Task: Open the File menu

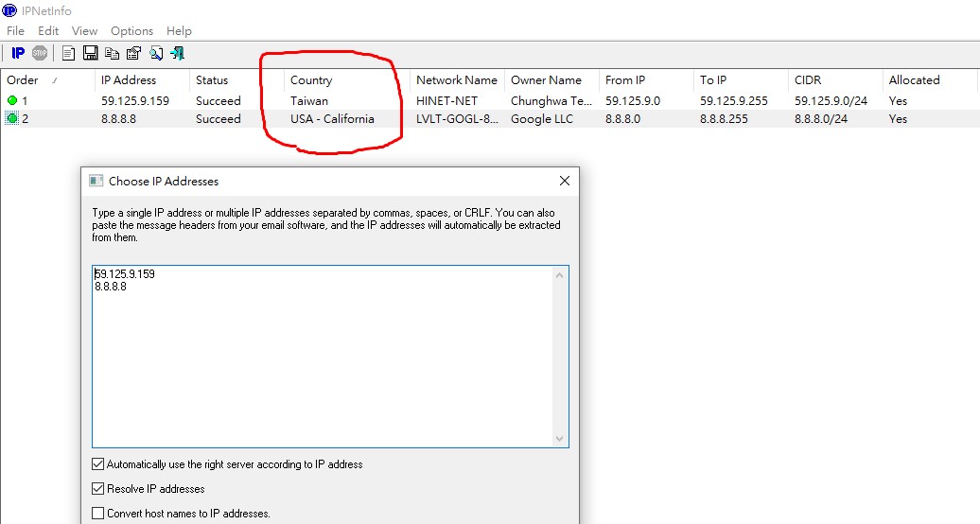Action: 15,31
